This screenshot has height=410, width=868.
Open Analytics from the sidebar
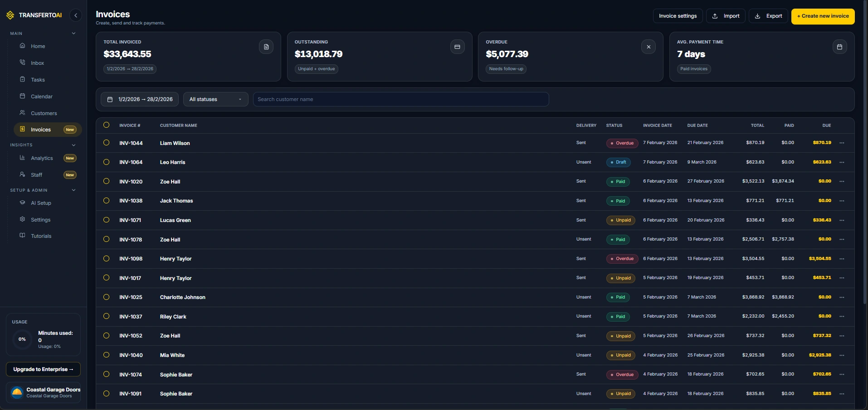(x=42, y=158)
